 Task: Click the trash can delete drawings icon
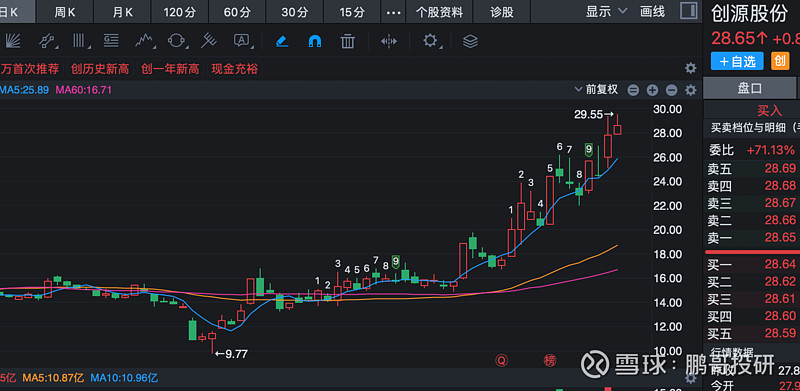click(347, 41)
